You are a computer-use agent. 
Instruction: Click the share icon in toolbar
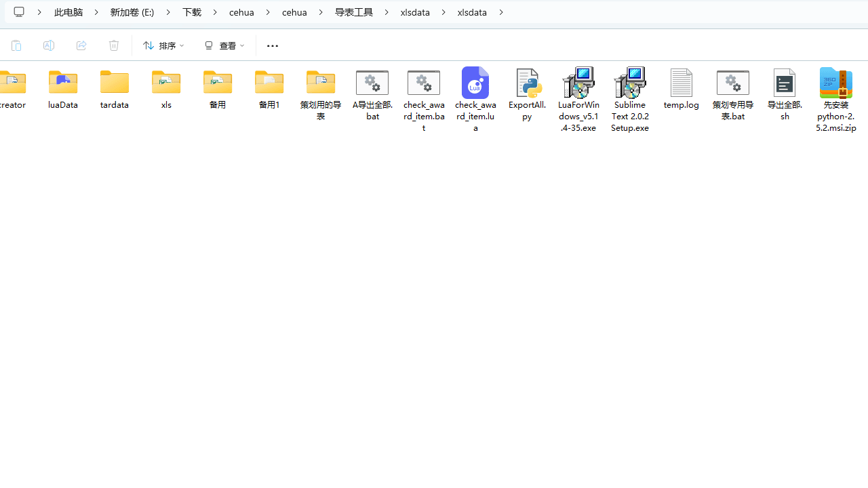(x=81, y=45)
